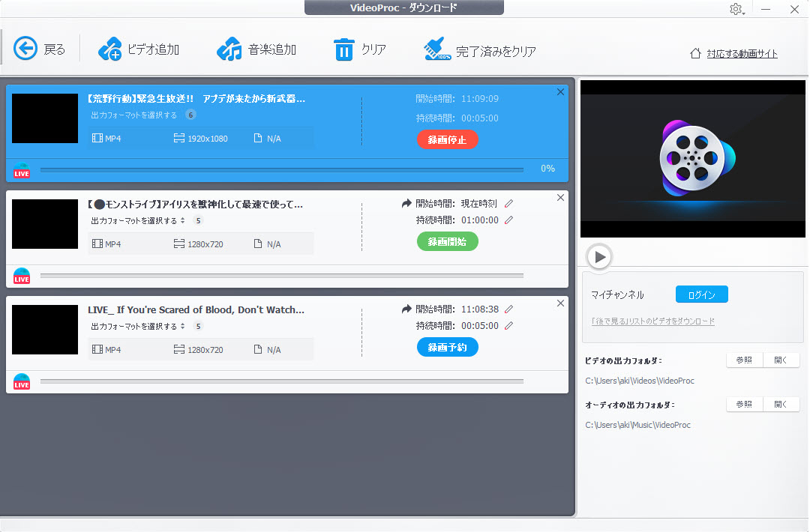Click the ビデオ追加 label

pyautogui.click(x=154, y=49)
